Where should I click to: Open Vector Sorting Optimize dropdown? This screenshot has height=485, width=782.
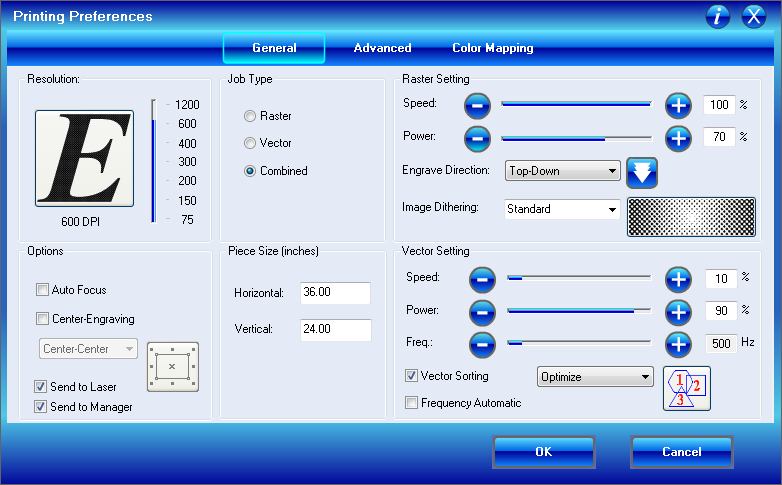(x=595, y=377)
